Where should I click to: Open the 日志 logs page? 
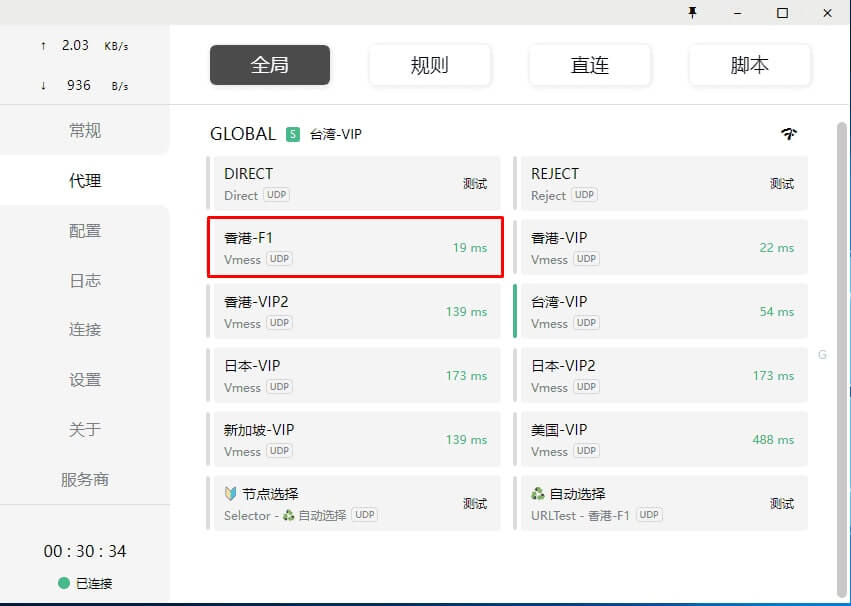coord(85,281)
